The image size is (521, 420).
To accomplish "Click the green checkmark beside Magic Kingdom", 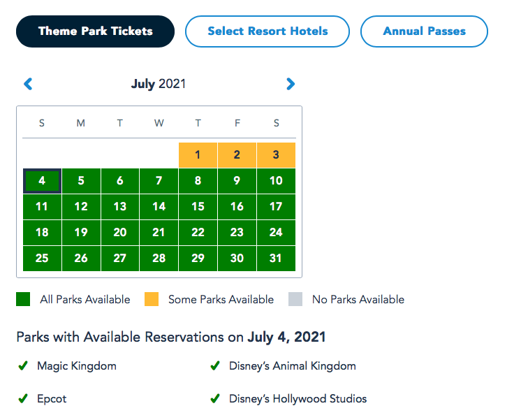I will (x=23, y=365).
